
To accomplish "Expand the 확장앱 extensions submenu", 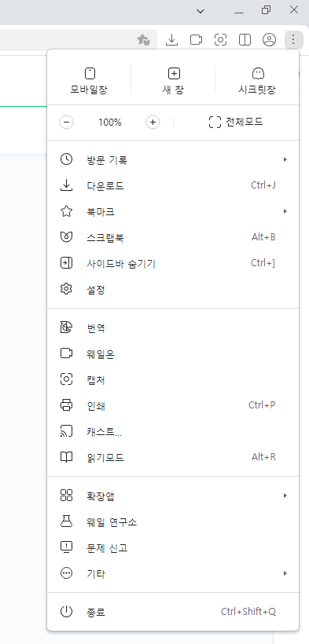I will [173, 496].
